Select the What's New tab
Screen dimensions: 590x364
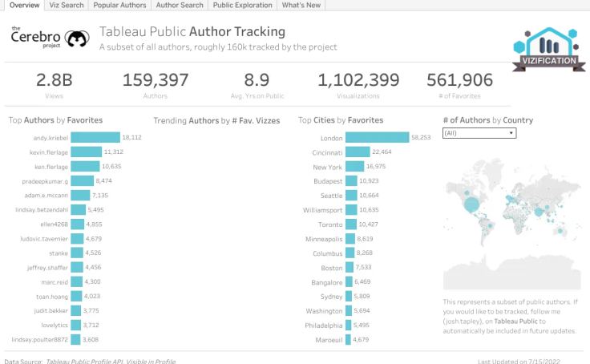tap(301, 6)
